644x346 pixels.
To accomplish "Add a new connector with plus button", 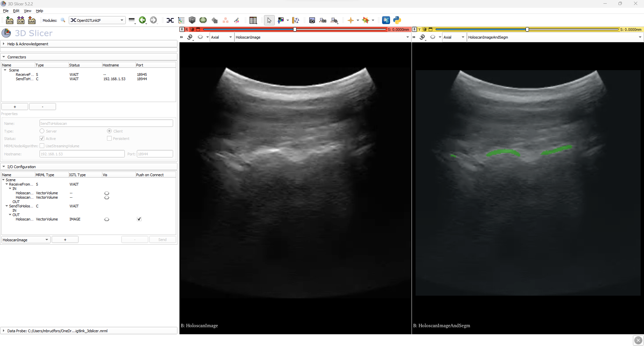I will click(x=15, y=107).
